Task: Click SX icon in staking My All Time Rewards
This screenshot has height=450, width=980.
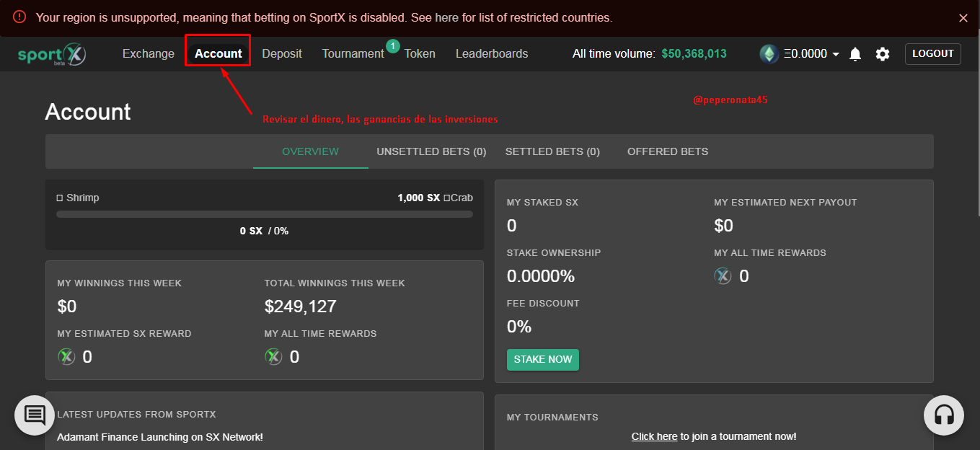Action: click(723, 276)
